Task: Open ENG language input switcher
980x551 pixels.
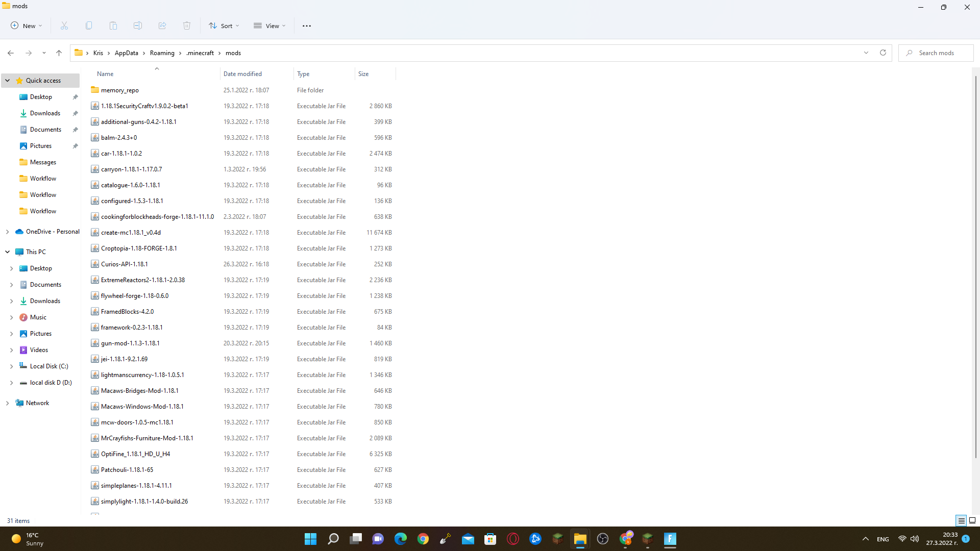Action: click(883, 539)
